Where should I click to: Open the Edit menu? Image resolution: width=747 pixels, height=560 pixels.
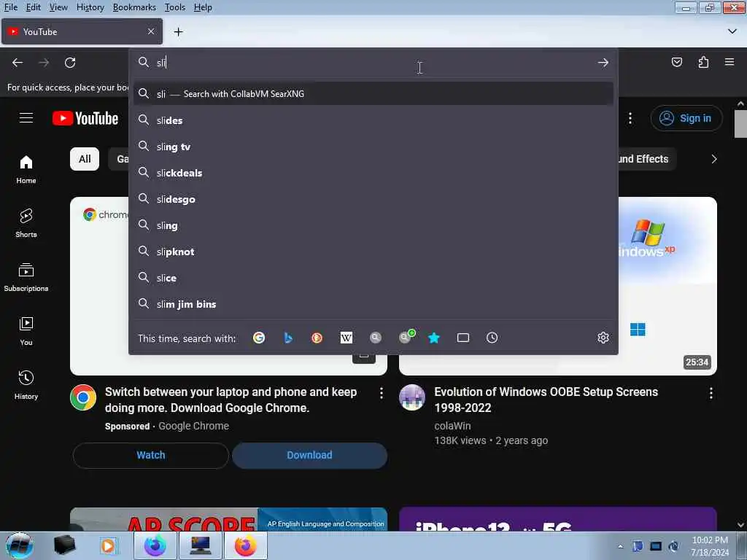(33, 7)
